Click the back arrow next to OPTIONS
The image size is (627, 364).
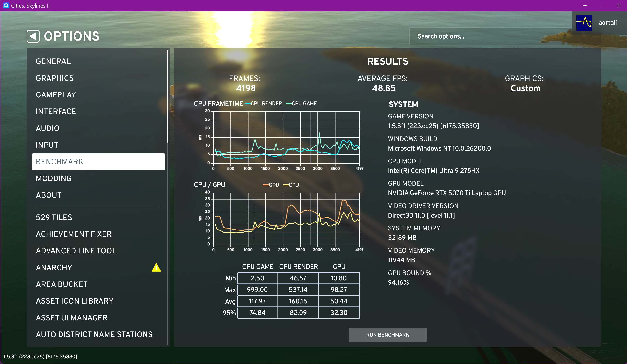tap(33, 36)
